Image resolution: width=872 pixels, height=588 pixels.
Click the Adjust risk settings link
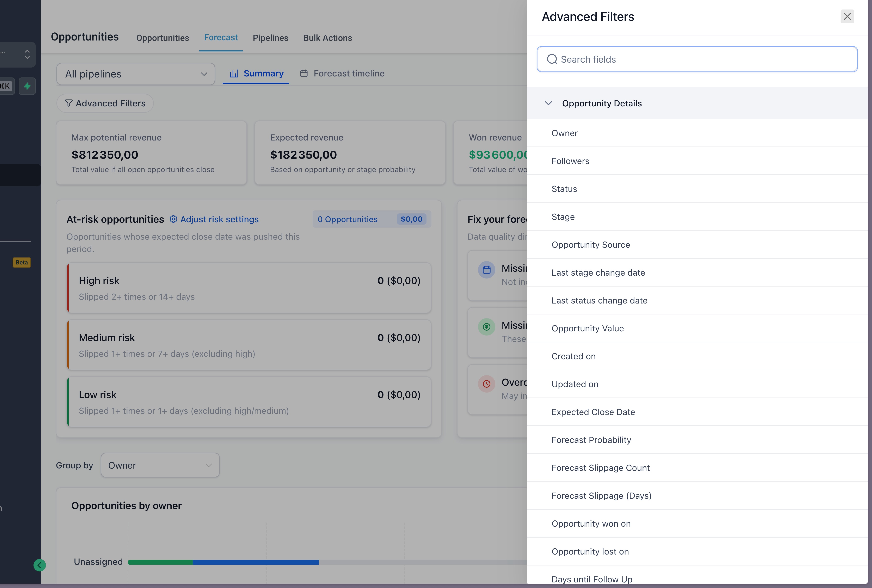tap(219, 219)
